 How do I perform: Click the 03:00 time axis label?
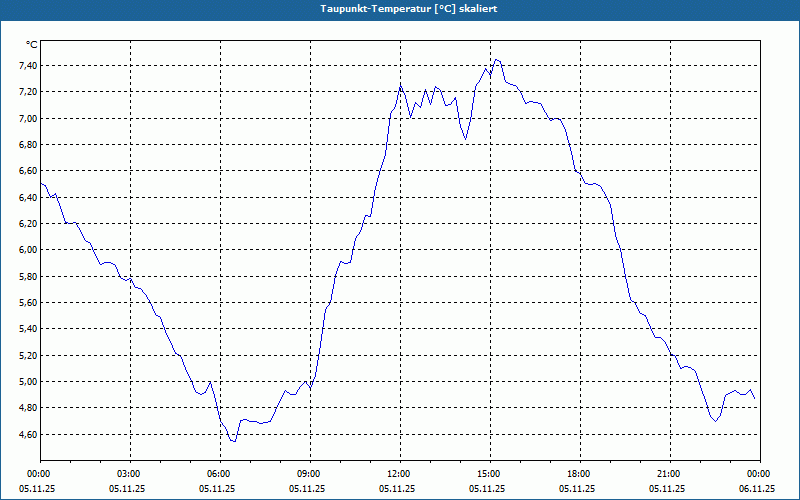click(131, 474)
